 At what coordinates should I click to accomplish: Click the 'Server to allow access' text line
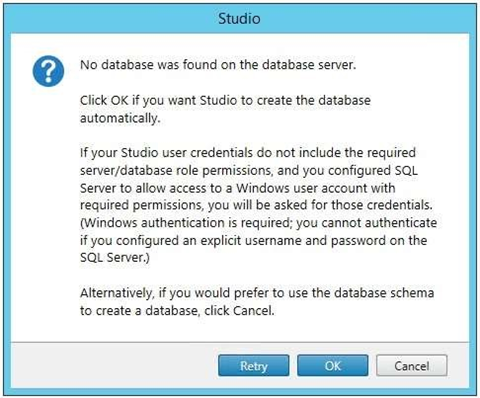coord(237,188)
